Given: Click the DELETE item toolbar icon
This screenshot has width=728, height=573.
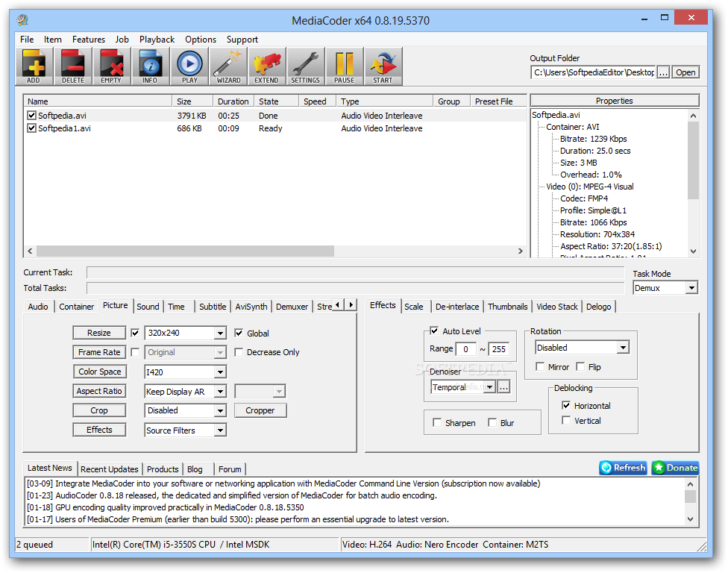Looking at the screenshot, I should (73, 66).
